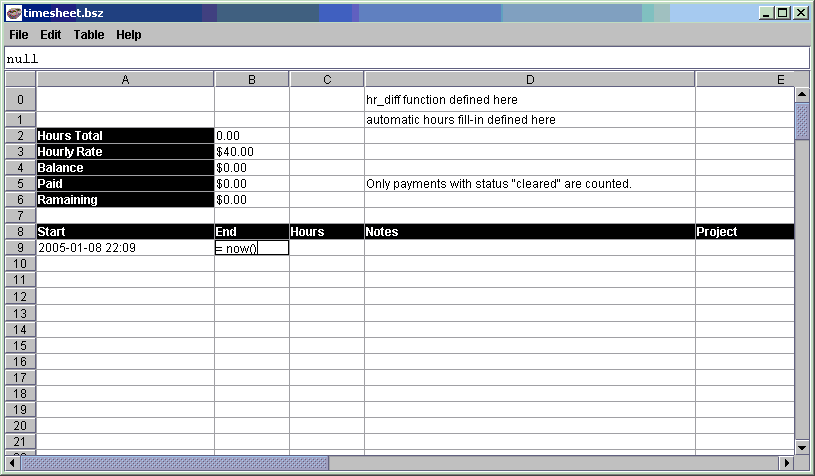The width and height of the screenshot is (815, 476).
Task: Maximize the timesheet.bsz window
Action: tap(782, 13)
